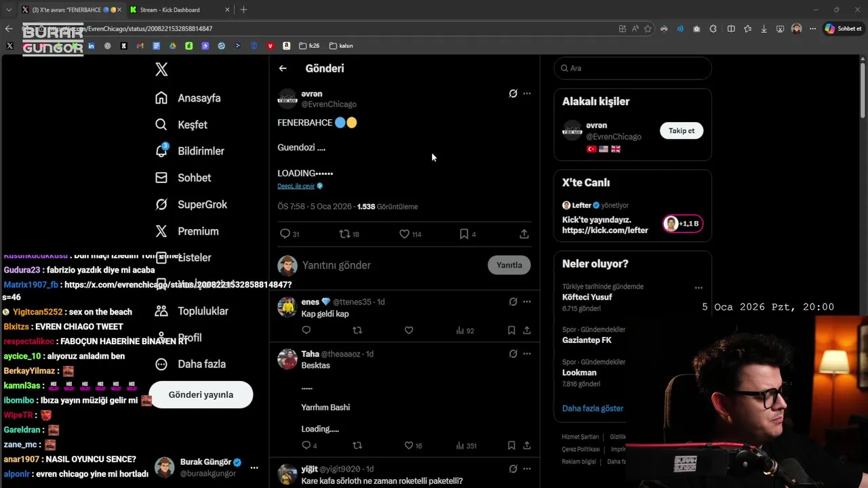Viewport: 868px width, 488px height.
Task: Toggle split screen view icon
Action: click(x=731, y=28)
